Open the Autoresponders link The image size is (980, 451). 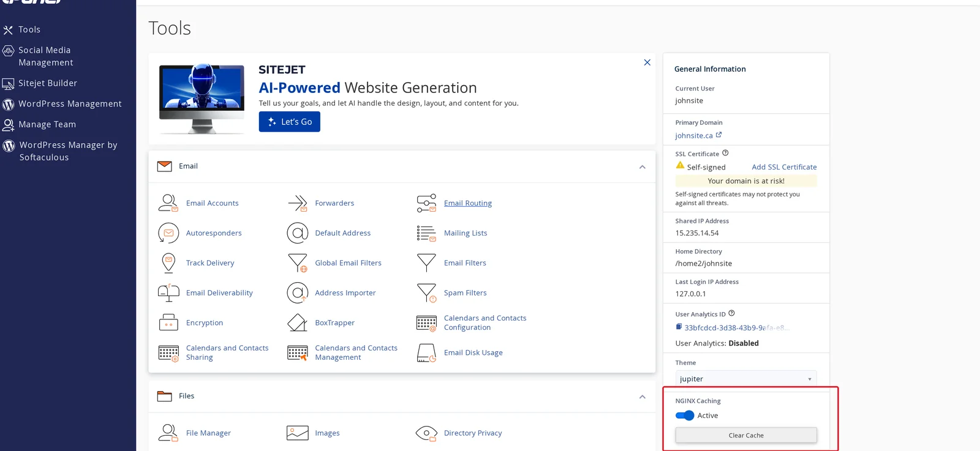tap(214, 233)
